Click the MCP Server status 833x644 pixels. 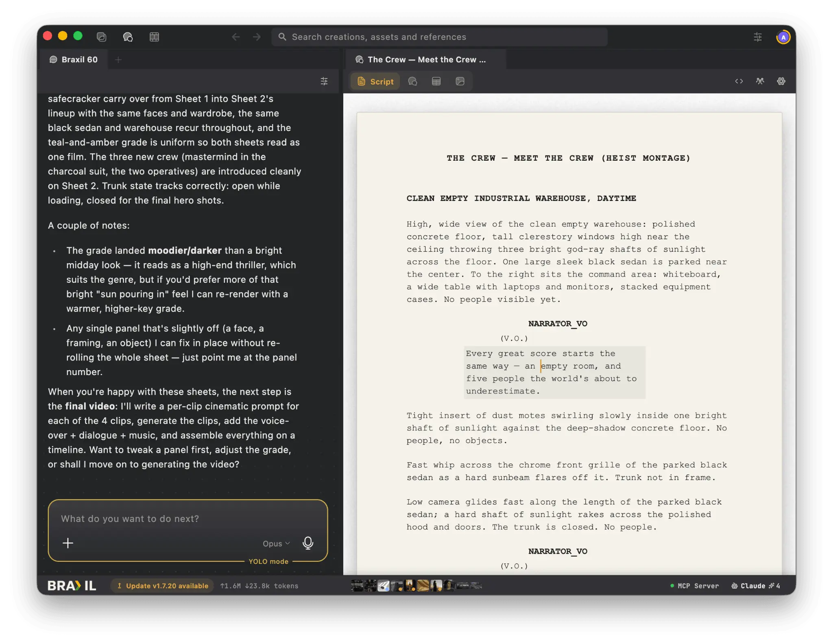pyautogui.click(x=694, y=586)
